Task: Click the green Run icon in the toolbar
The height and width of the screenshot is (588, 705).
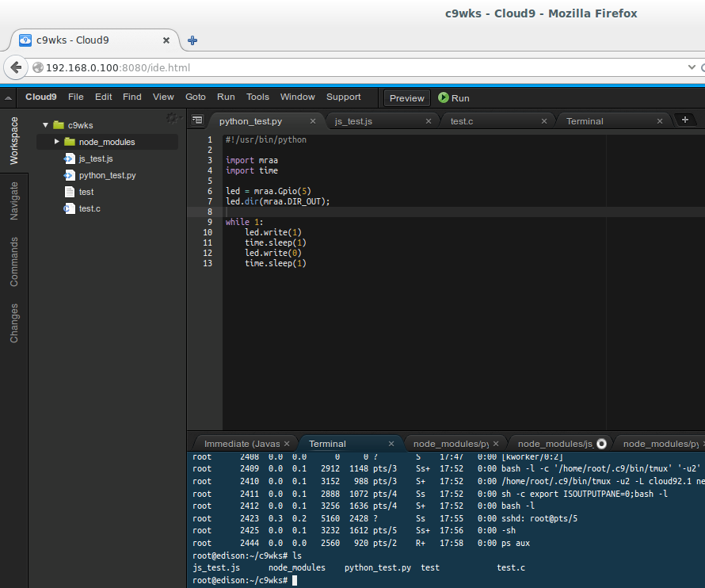Action: tap(444, 98)
